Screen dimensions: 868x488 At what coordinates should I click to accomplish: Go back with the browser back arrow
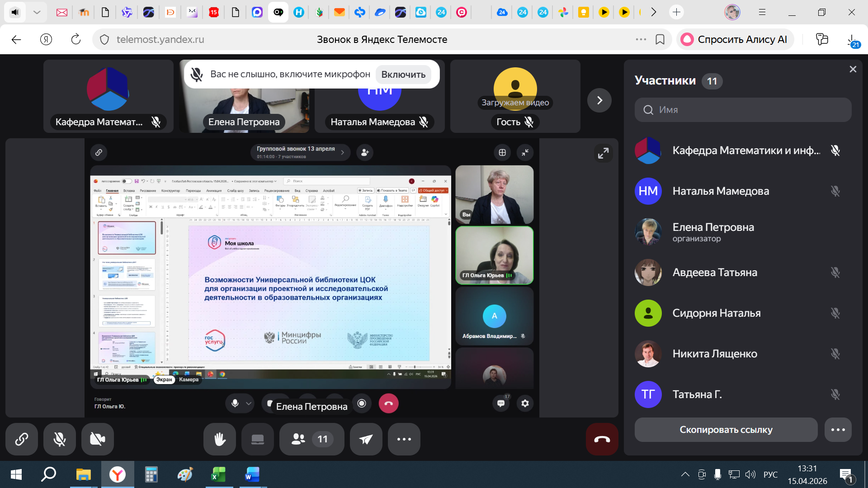(16, 40)
